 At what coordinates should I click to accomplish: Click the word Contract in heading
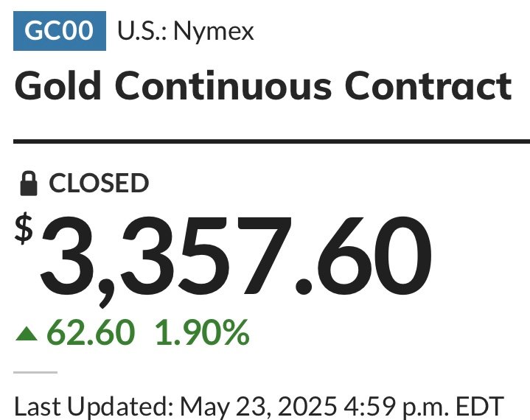(428, 85)
